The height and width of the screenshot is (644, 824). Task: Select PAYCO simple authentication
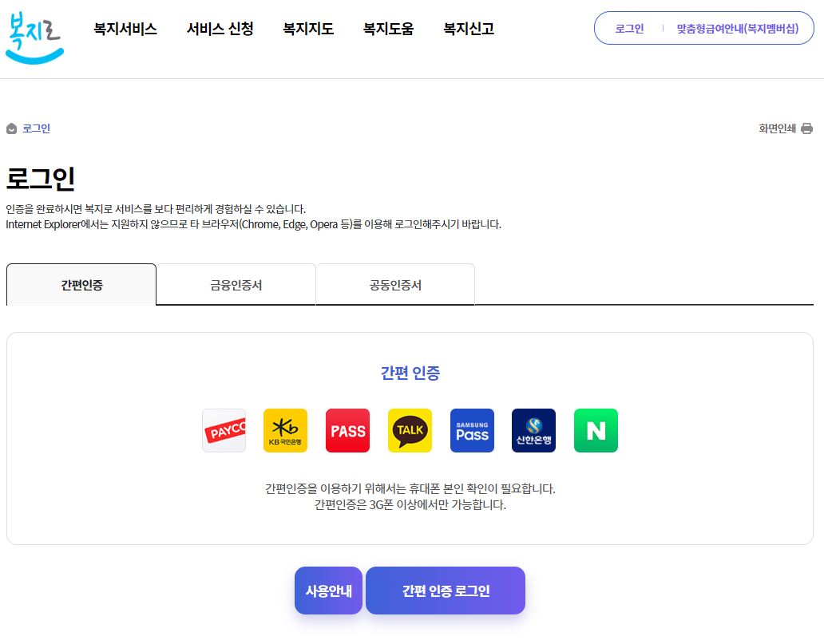click(x=224, y=430)
